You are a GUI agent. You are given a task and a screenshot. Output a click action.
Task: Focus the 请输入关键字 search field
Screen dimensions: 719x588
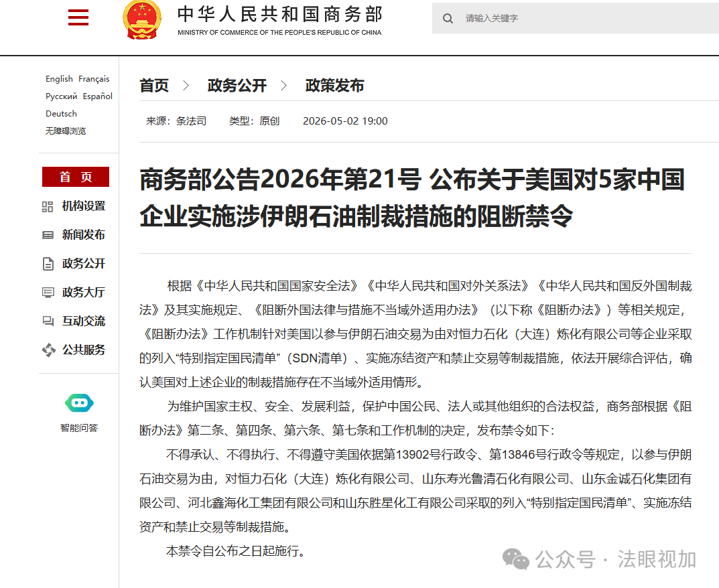tap(576, 18)
